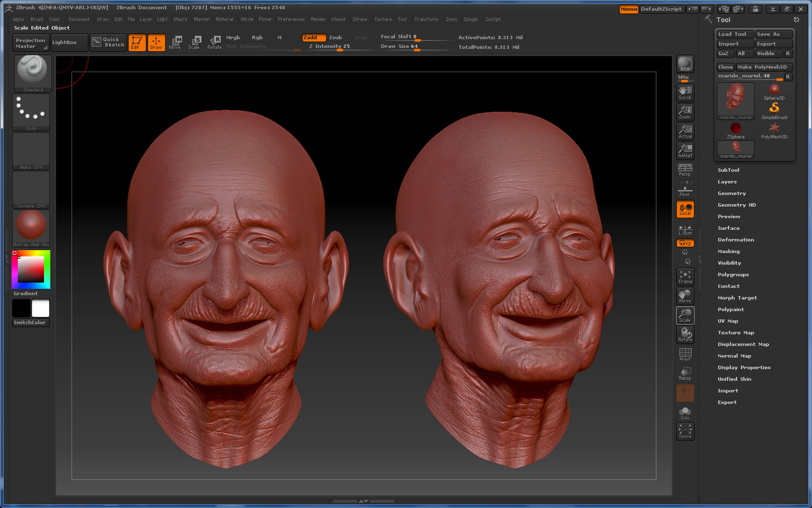Screen dimensions: 812x508
Task: Open the Transform menu
Action: 426,19
